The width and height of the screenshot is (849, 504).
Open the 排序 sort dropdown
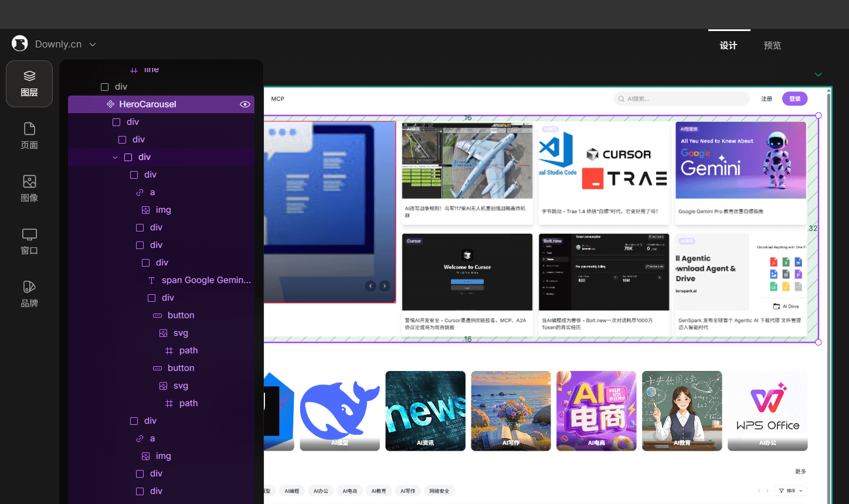tap(791, 491)
